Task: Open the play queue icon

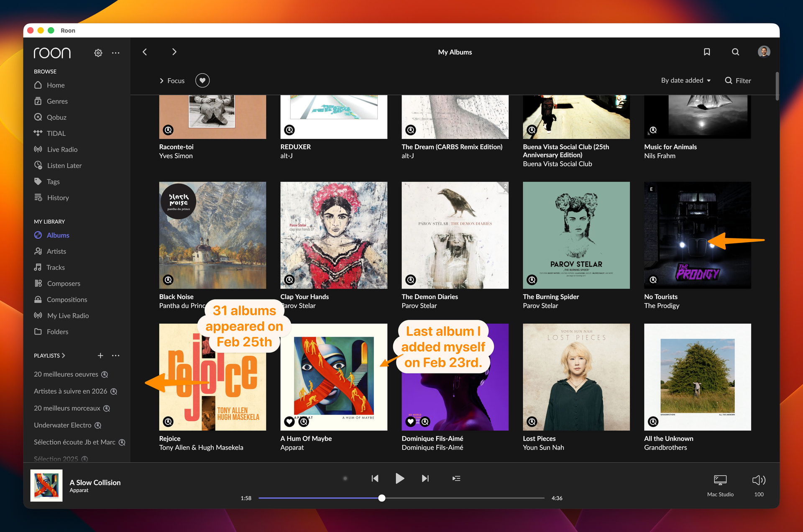Action: pos(456,478)
